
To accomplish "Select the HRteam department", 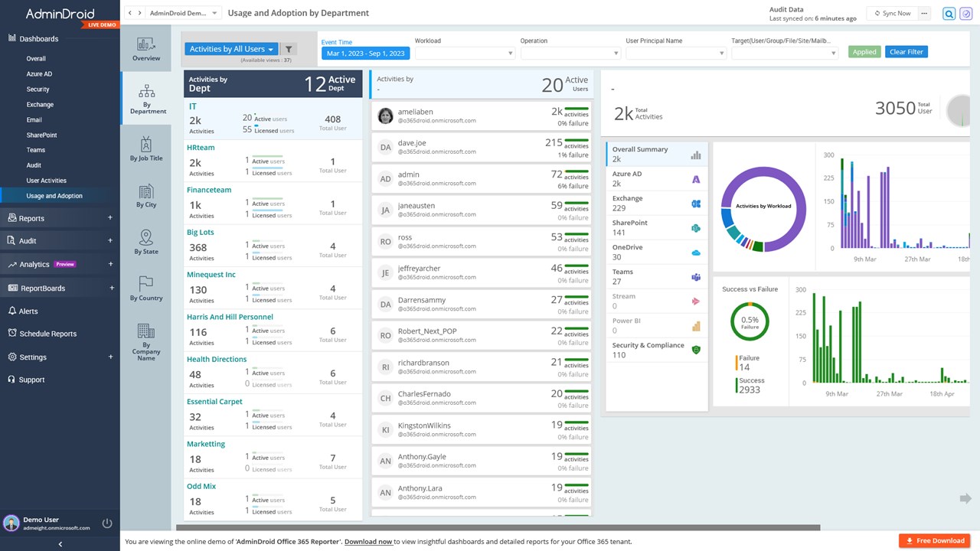I will [273, 161].
